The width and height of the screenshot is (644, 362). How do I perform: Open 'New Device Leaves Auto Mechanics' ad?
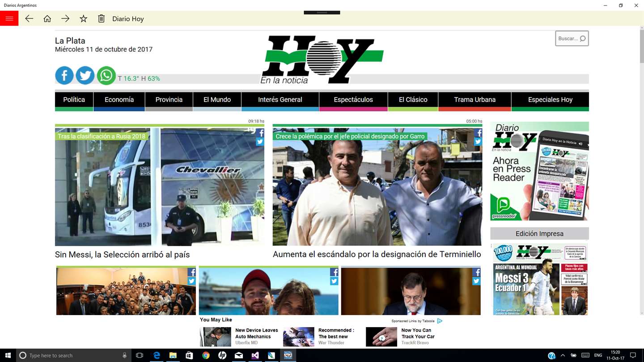(x=239, y=337)
